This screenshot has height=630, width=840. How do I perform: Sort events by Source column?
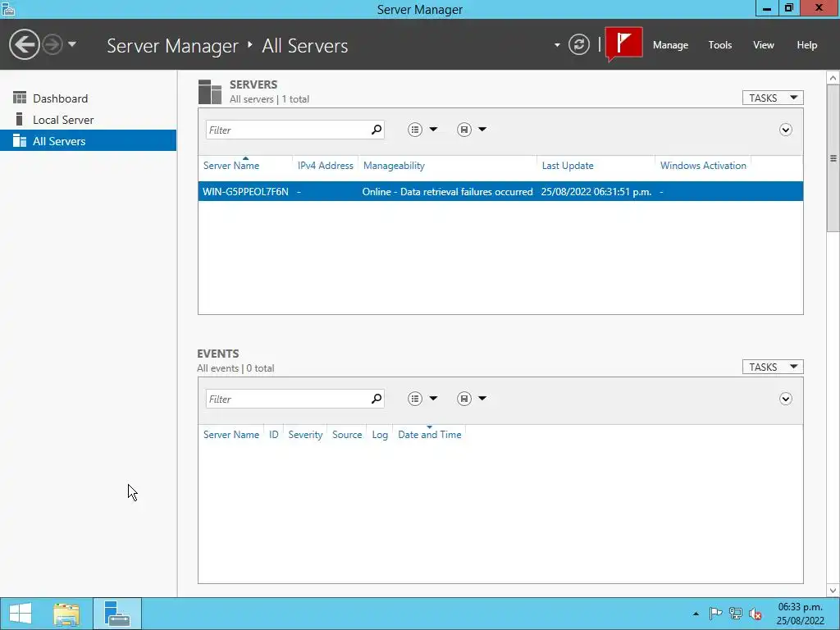(347, 435)
